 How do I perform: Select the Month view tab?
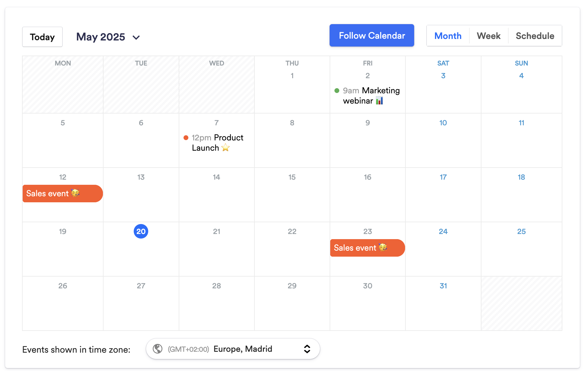coord(448,36)
